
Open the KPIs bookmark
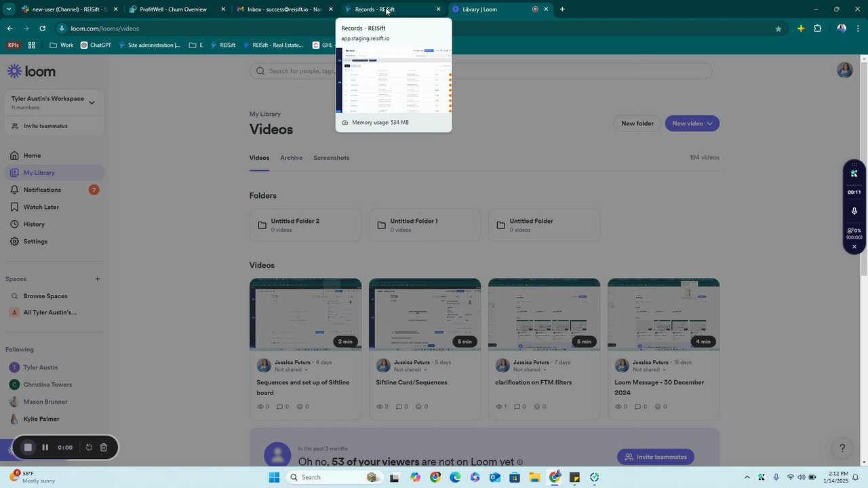click(14, 45)
